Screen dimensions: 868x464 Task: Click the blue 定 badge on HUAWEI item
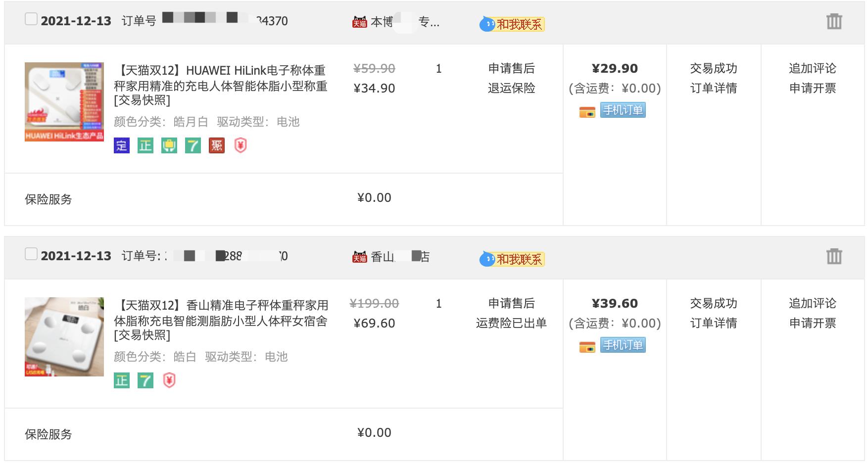point(121,145)
